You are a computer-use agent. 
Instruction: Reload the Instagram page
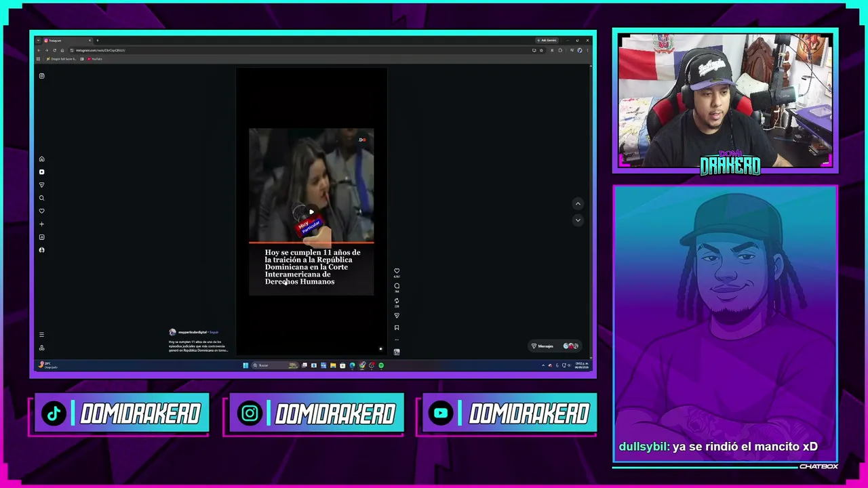click(x=54, y=50)
